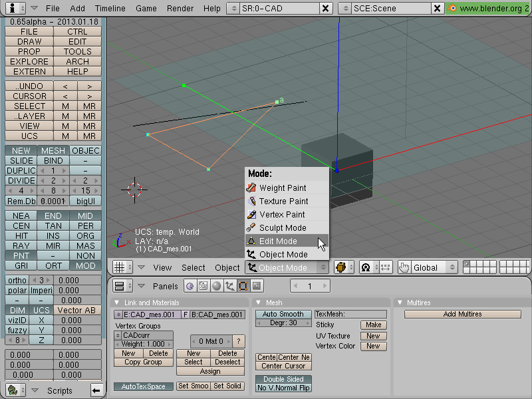Open the 3D view window type grid icon
This screenshot has height=399, width=532.
pyautogui.click(x=120, y=267)
